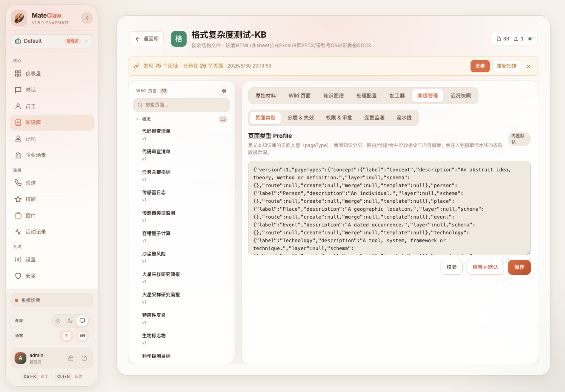Screen dimensions: 565x392
Task: Open the Default workspace dropdown
Action: (52, 41)
